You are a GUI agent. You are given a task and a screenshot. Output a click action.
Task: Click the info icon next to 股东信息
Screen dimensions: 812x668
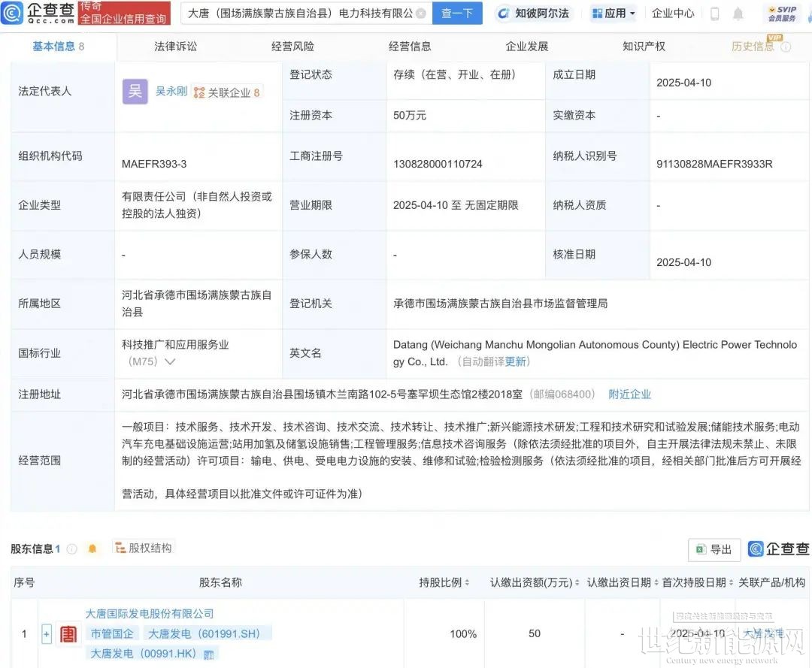click(72, 549)
